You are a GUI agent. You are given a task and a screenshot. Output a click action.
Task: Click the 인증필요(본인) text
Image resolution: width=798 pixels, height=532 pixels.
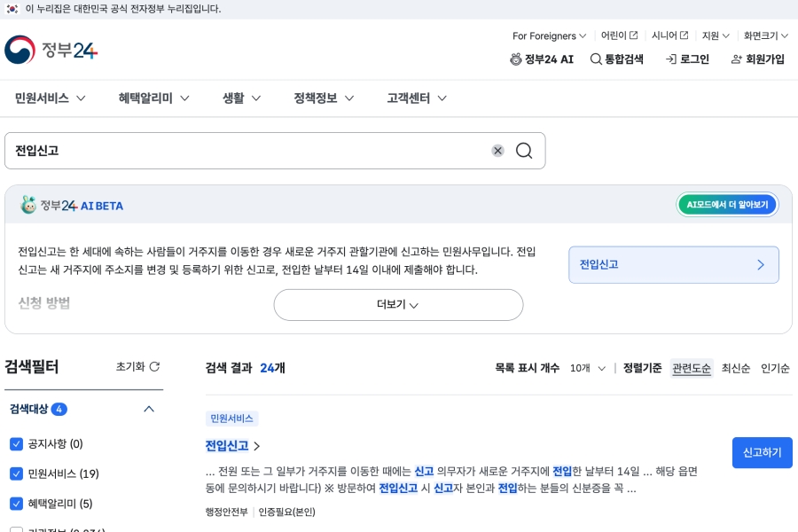pyautogui.click(x=286, y=512)
